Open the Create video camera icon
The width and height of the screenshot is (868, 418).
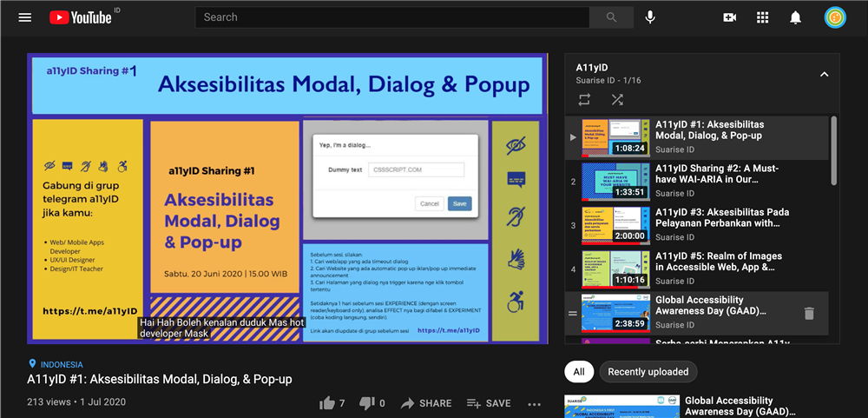[x=730, y=17]
